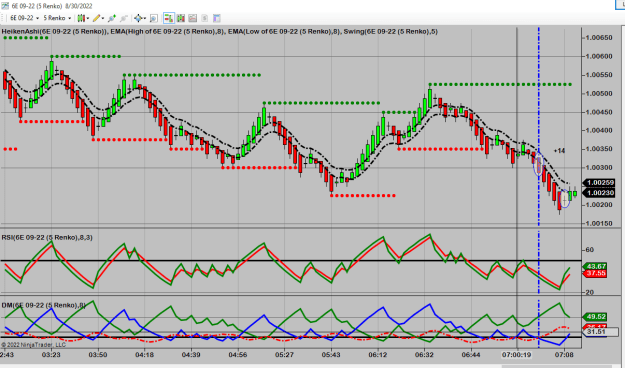This screenshot has height=368, width=625.
Task: Click the greyed Strategies icon
Action: tap(204, 18)
